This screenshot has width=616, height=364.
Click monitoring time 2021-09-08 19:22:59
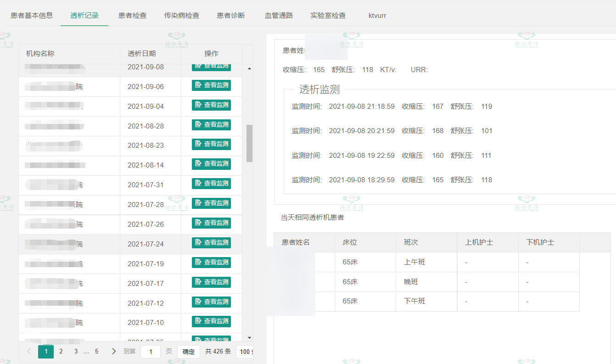[x=362, y=156]
